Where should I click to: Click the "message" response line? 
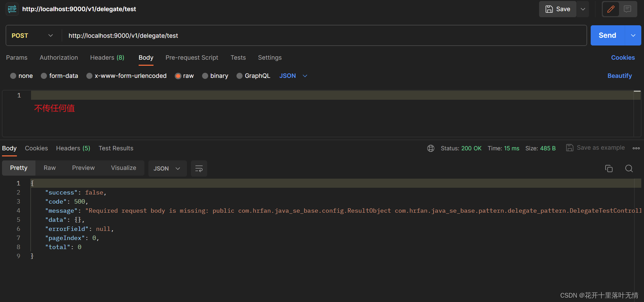click(343, 211)
